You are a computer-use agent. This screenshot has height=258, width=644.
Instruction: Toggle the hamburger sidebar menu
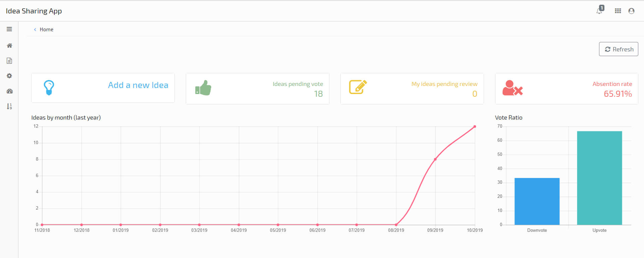tap(9, 29)
